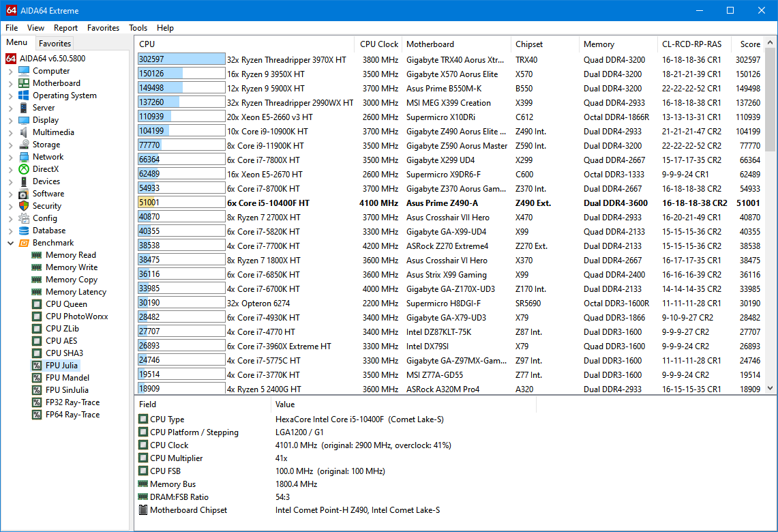Expand the Database tree node

[10, 231]
